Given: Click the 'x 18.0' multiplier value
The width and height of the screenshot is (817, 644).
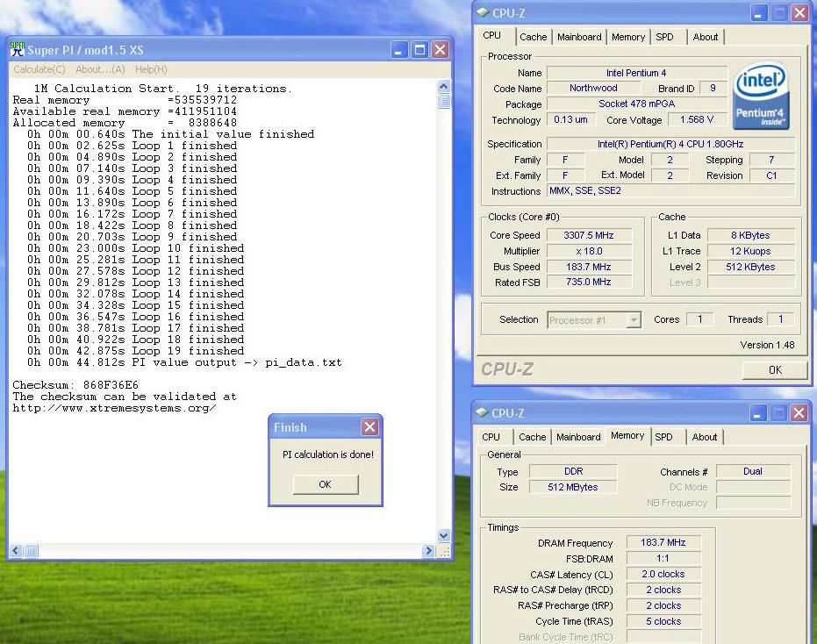Looking at the screenshot, I should tap(589, 251).
